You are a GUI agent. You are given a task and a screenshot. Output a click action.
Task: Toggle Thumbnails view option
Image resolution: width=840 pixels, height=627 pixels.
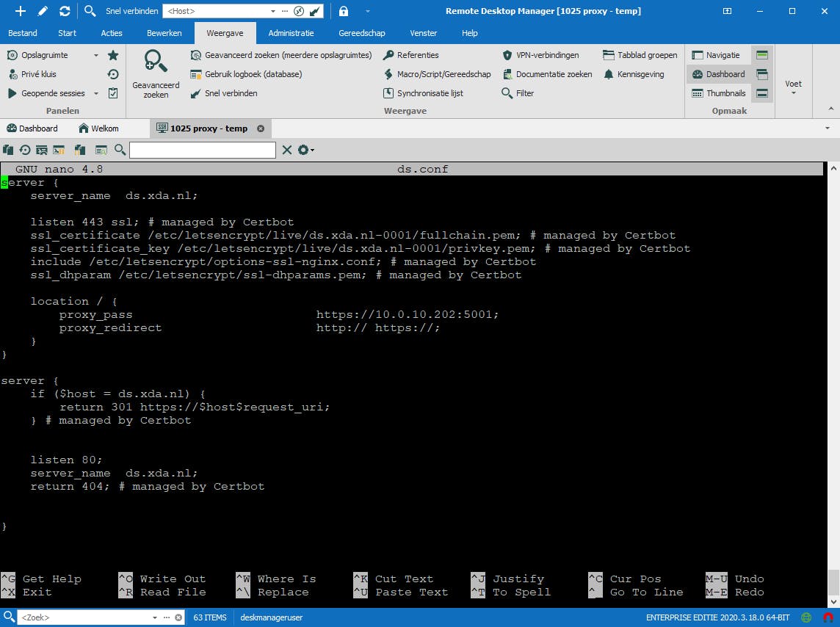pos(718,93)
